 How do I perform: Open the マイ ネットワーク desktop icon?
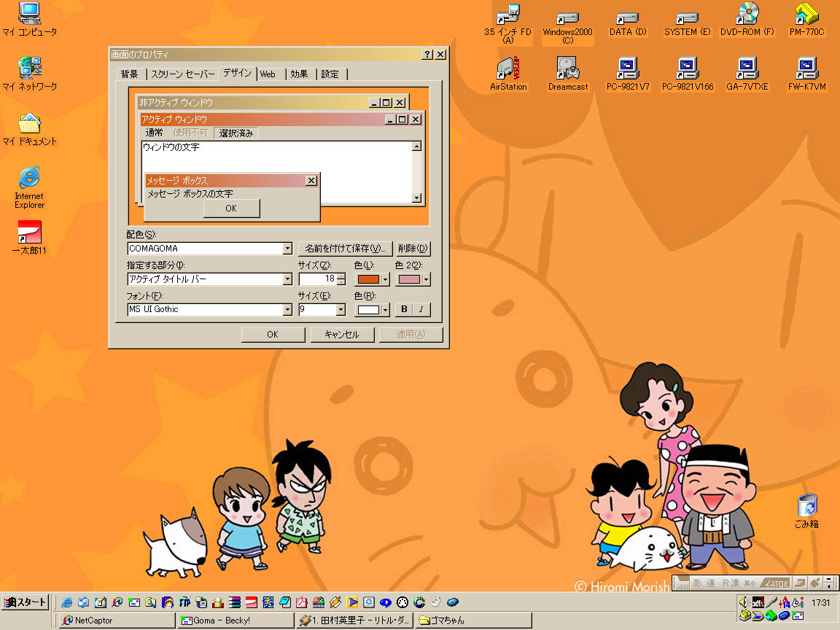[x=29, y=74]
